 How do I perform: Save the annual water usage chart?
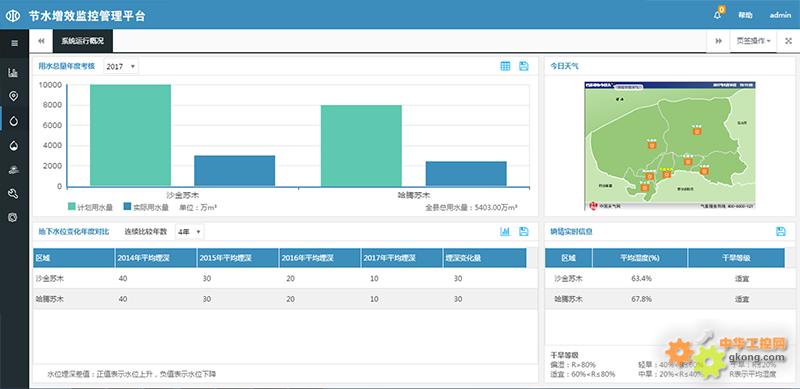[x=523, y=66]
